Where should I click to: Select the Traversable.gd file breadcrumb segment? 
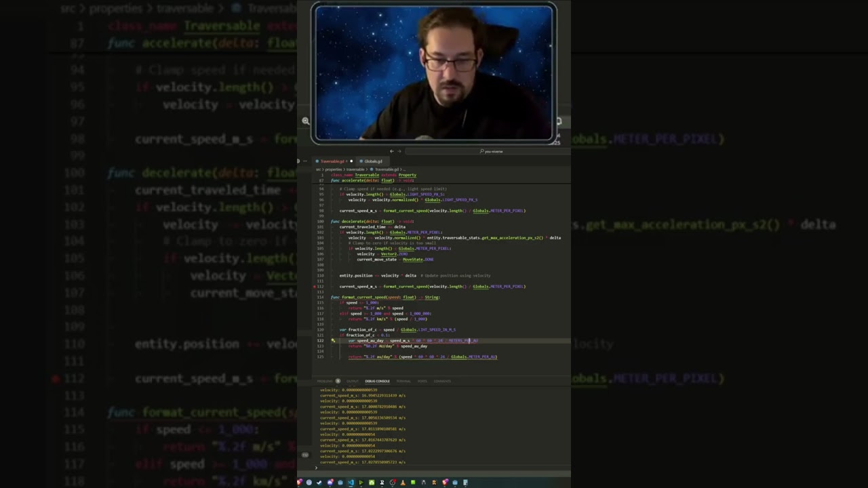coord(386,169)
